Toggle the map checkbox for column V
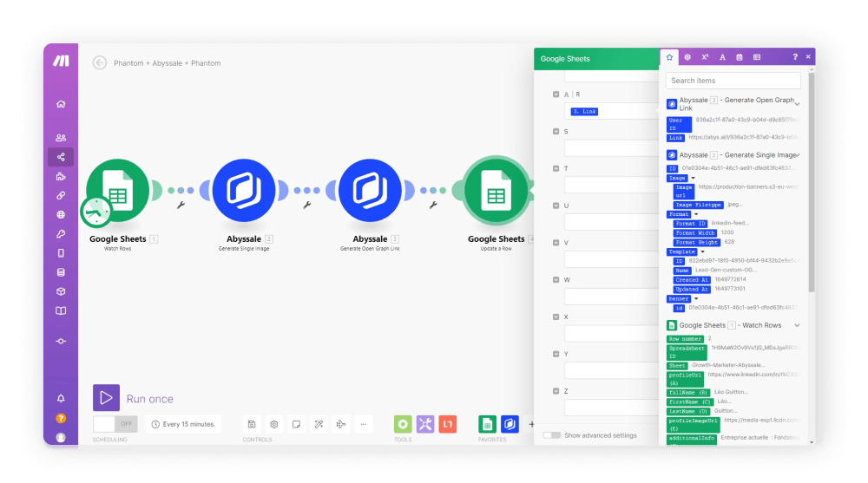The width and height of the screenshot is (868, 483). [x=556, y=243]
